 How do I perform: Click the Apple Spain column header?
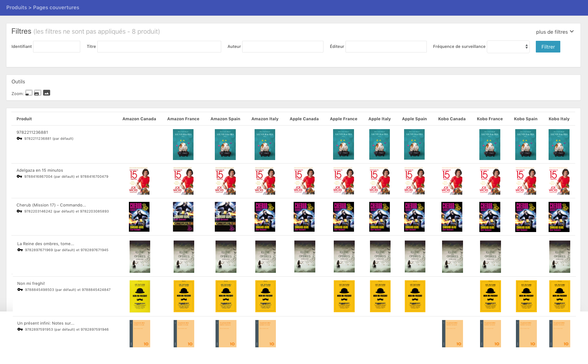(x=414, y=119)
